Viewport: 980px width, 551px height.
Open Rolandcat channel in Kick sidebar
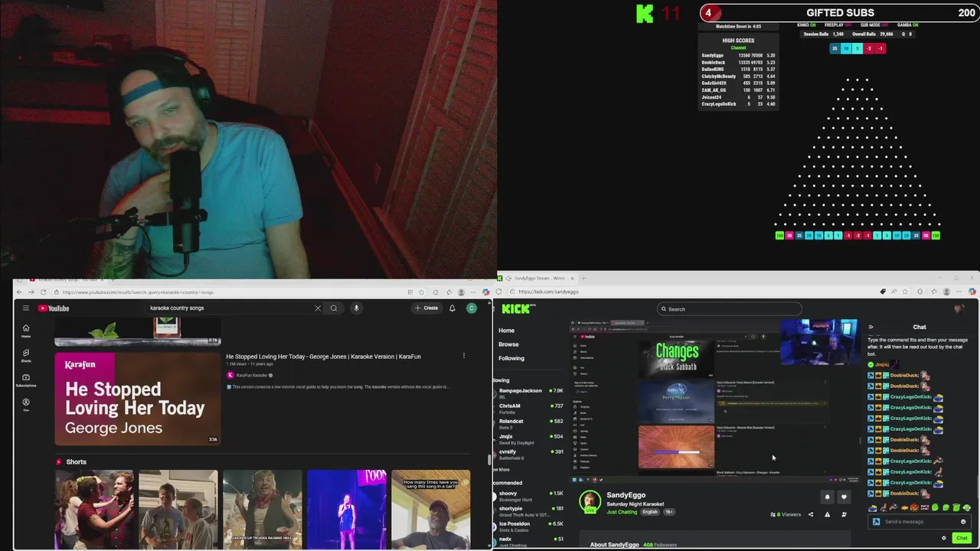tap(530, 424)
